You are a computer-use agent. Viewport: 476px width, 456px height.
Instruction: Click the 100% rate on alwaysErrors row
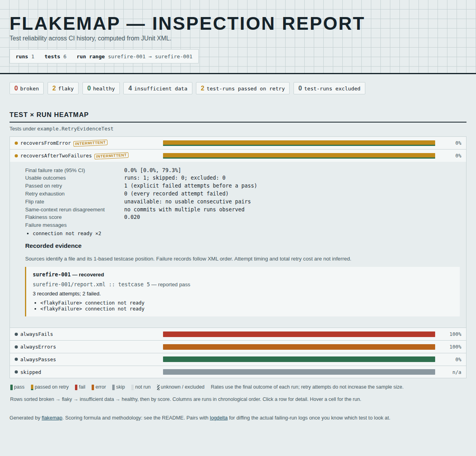[455, 347]
